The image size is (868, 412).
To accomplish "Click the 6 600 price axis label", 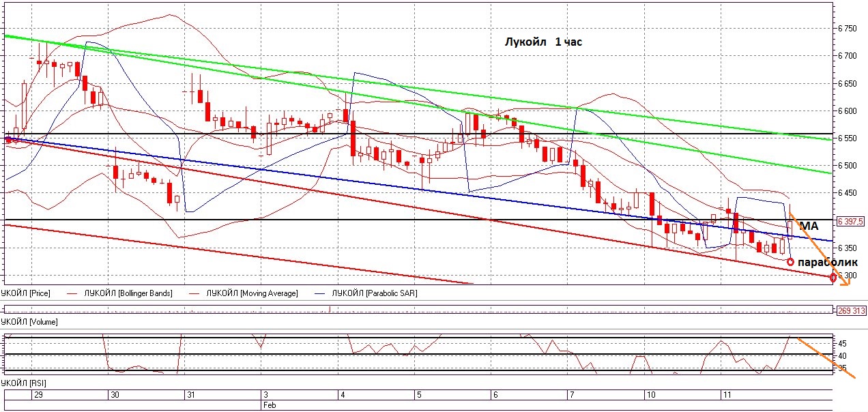I will pos(847,111).
